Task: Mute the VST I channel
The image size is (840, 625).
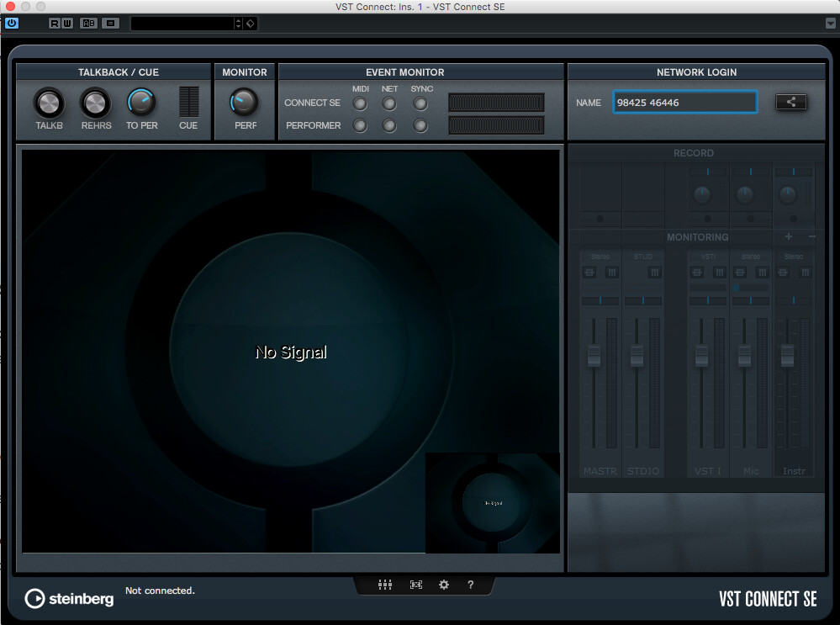Action: click(x=720, y=273)
